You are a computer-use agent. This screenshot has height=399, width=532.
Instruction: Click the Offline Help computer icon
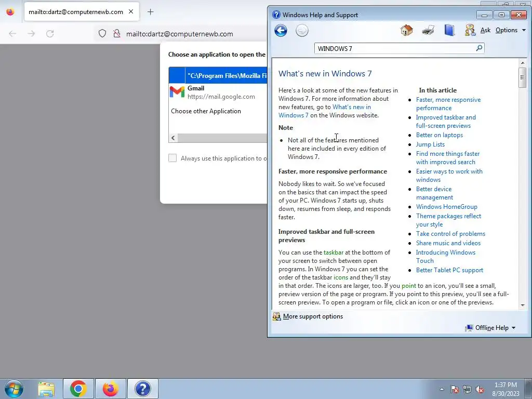click(469, 328)
